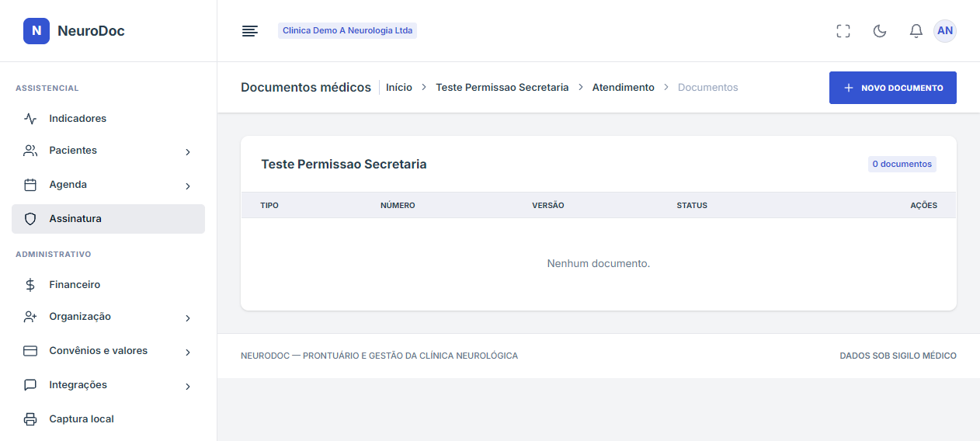Click the Teste Permissao Secretaria card title
Viewport: 980px width, 441px height.
point(344,165)
